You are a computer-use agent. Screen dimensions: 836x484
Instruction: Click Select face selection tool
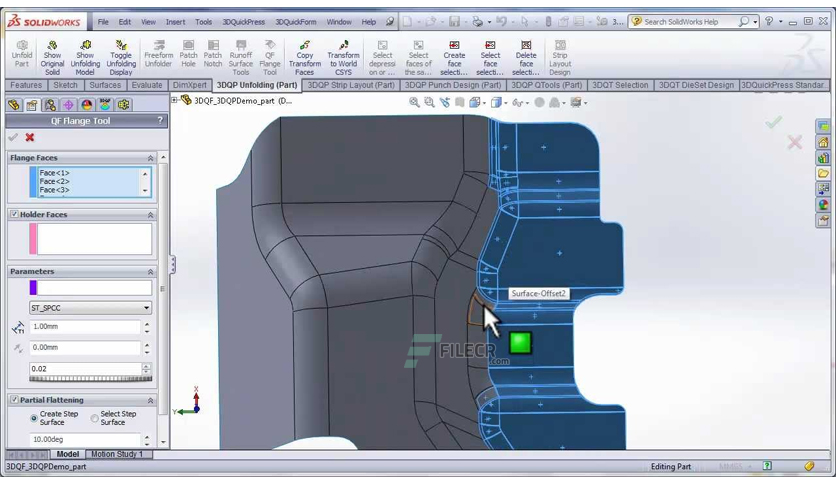click(490, 58)
